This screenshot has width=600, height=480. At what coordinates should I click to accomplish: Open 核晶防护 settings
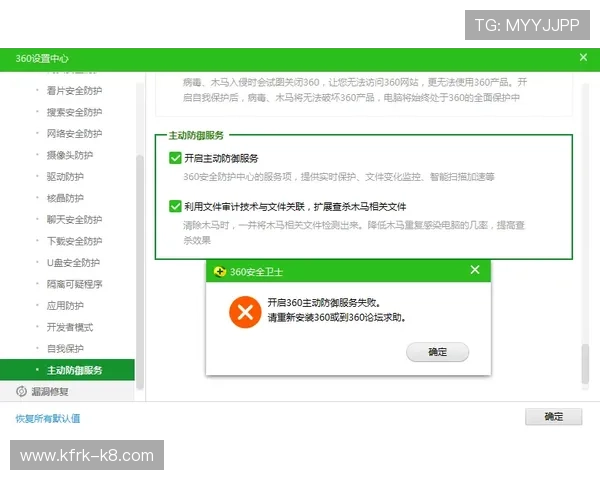tap(65, 198)
